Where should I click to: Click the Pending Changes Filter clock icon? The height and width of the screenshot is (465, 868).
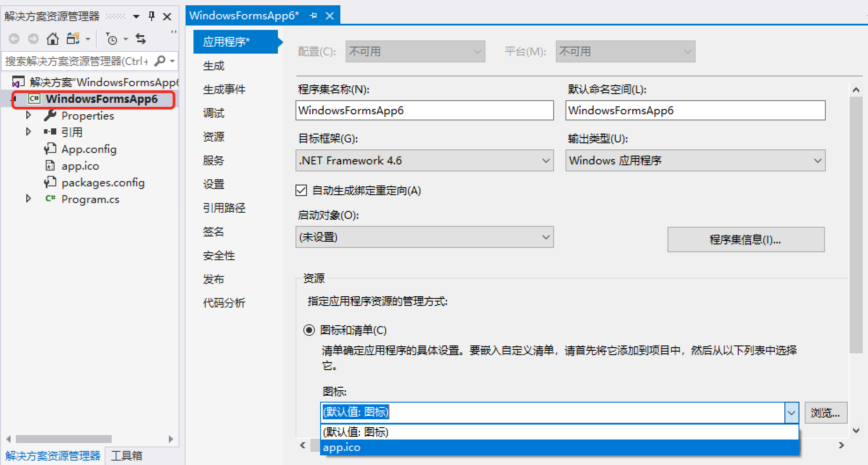coord(112,39)
